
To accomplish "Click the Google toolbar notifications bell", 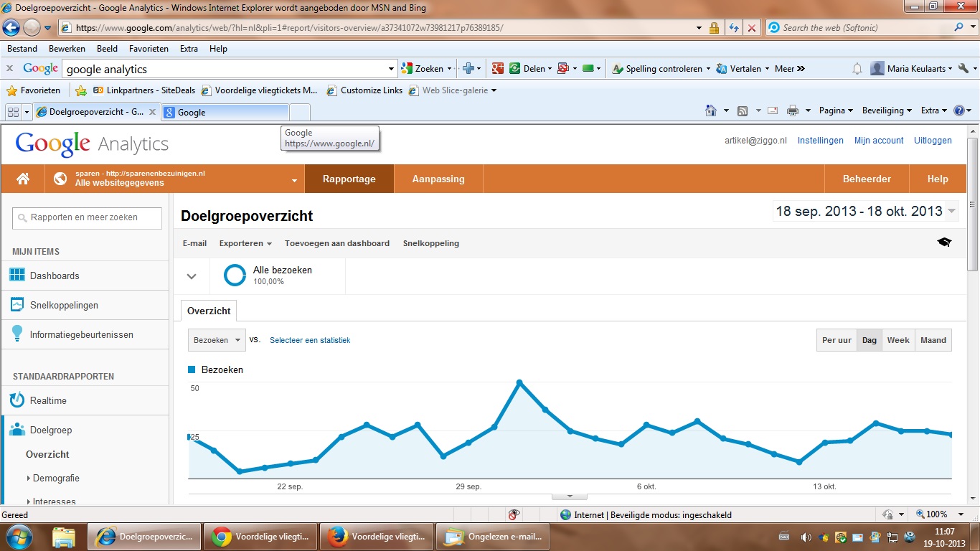I will tap(857, 69).
